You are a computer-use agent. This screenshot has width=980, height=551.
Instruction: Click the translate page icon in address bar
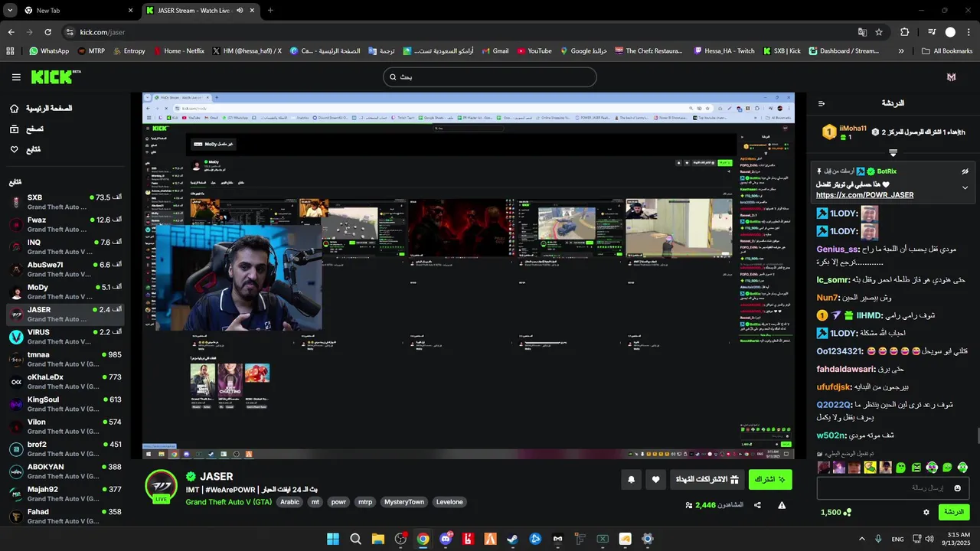point(862,32)
